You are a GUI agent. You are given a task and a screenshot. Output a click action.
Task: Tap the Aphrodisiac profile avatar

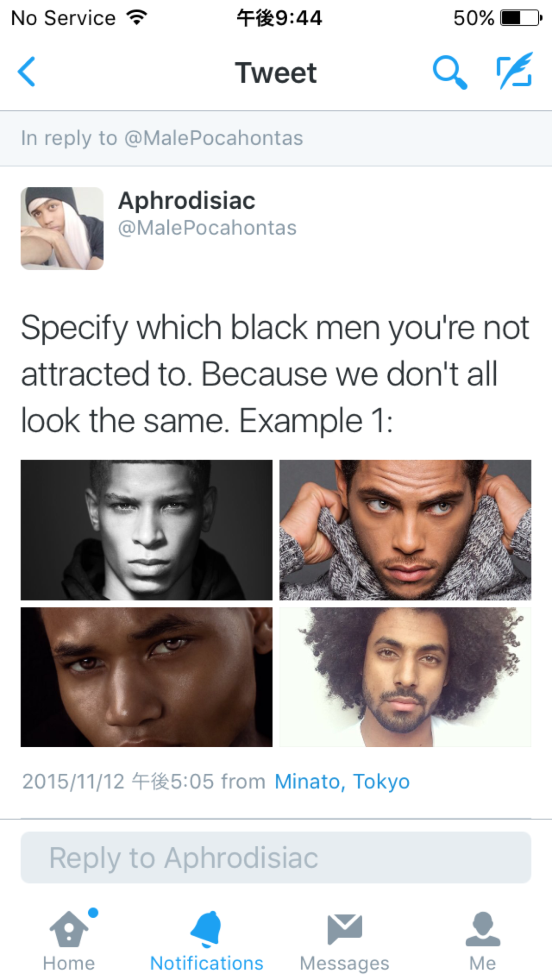click(x=62, y=228)
